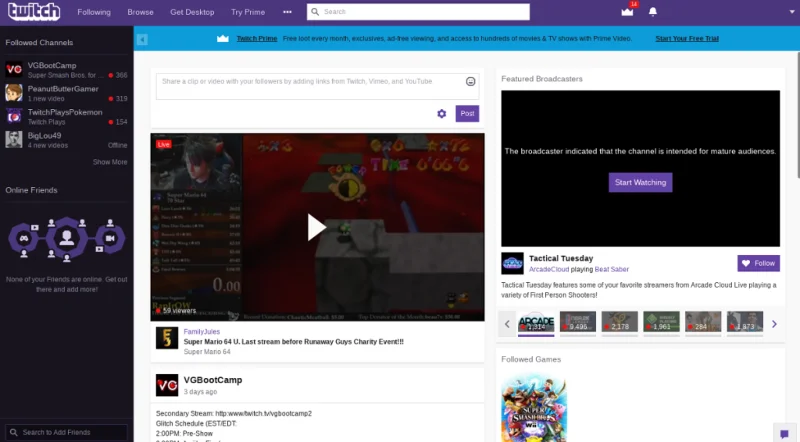The image size is (800, 442).
Task: Click the page vertical scrollbar
Action: pos(798,115)
